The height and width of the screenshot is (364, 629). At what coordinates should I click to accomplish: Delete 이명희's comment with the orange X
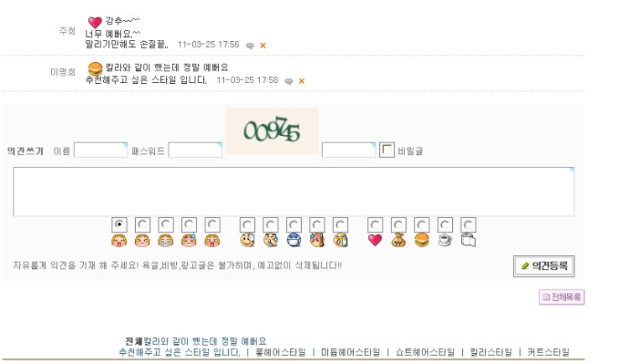pyautogui.click(x=302, y=81)
